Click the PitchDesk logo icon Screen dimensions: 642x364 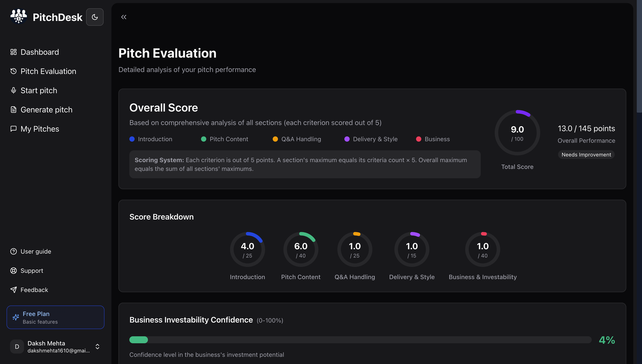tap(19, 17)
